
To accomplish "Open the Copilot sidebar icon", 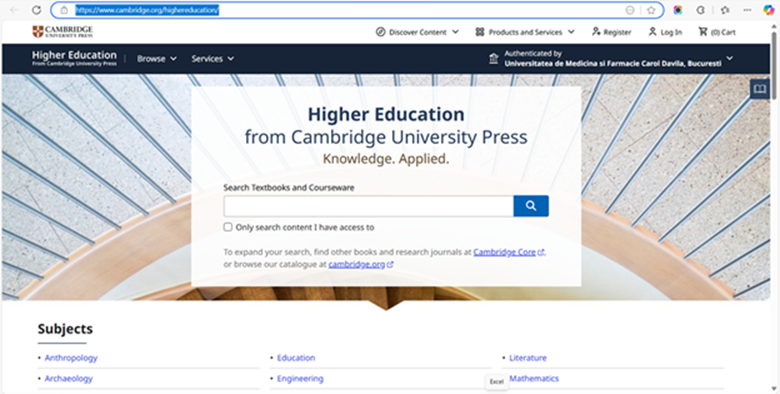I will [x=769, y=10].
